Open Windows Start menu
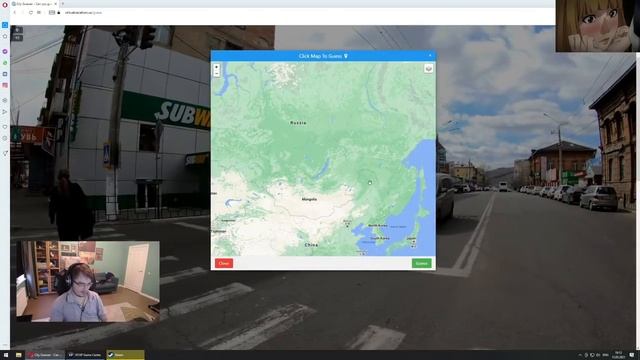This screenshot has height=360, width=640. pos(6,355)
